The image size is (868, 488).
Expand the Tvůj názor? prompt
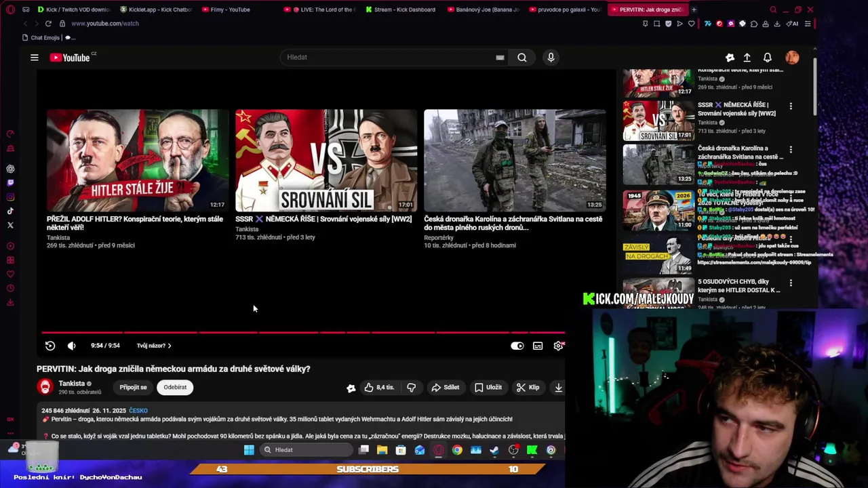[x=154, y=346]
